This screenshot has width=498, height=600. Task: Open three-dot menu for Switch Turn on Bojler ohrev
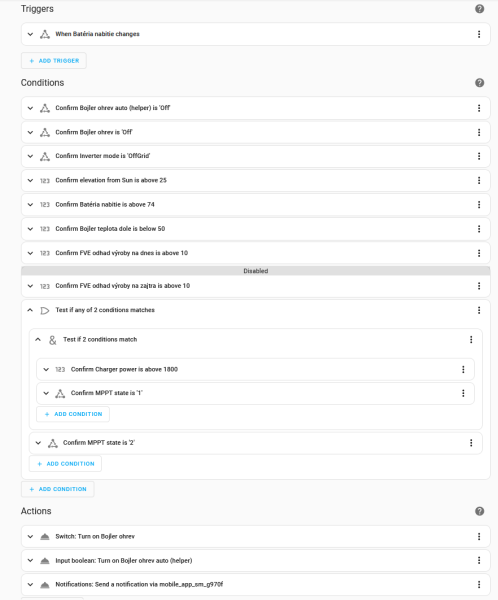click(x=479, y=536)
